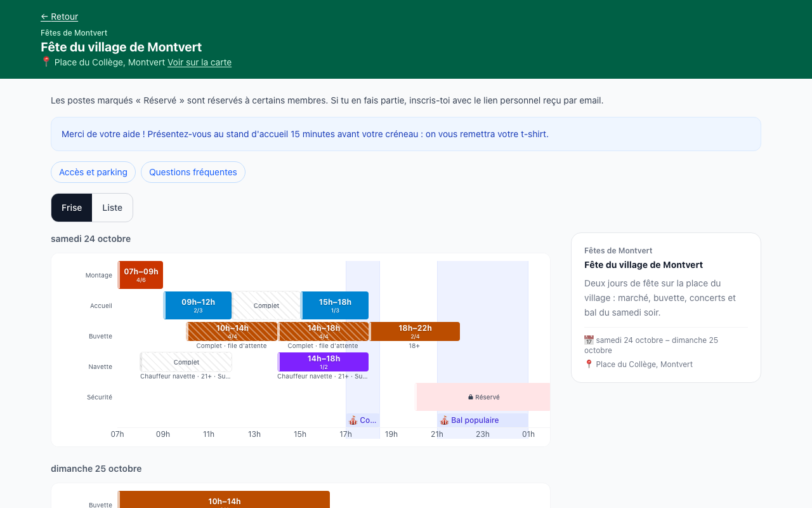Select the Navette 14h–18h shift

tap(323, 362)
